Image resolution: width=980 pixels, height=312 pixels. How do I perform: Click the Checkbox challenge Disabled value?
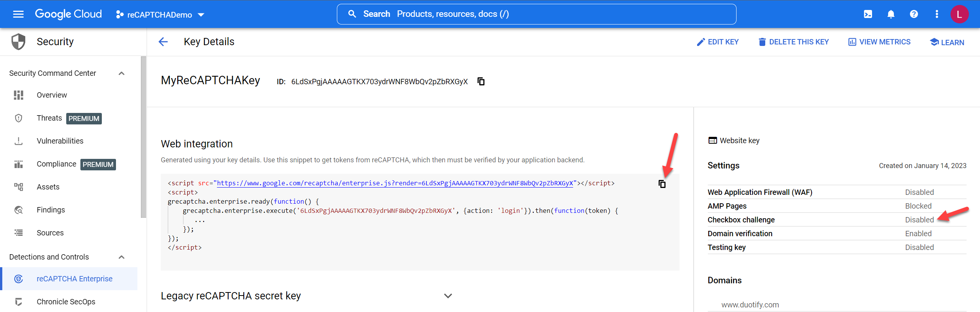coord(919,220)
